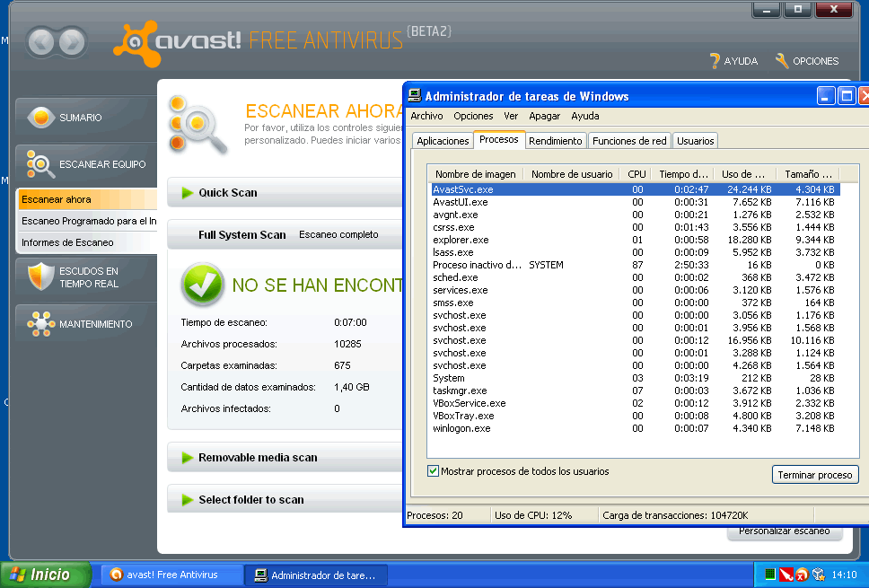Click the red Avira umbrella tray icon
The height and width of the screenshot is (588, 869).
pyautogui.click(x=786, y=575)
